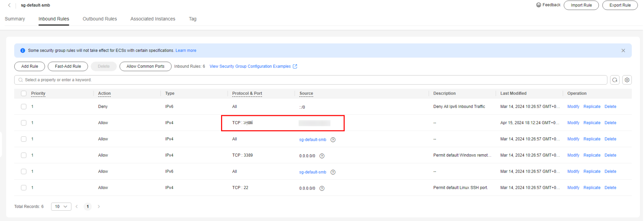Click the Add Rule button
Image resolution: width=644 pixels, height=221 pixels.
pos(30,66)
